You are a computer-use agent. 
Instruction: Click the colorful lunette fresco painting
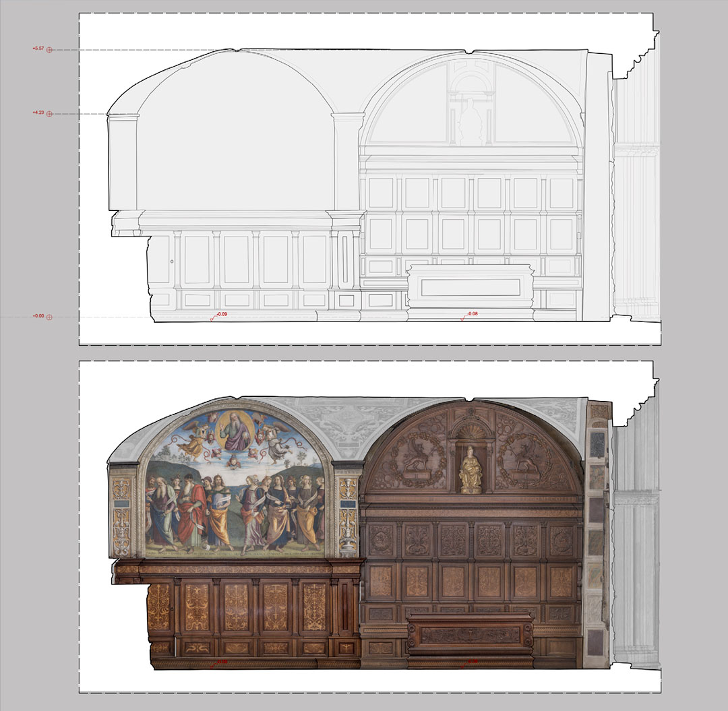(x=236, y=483)
